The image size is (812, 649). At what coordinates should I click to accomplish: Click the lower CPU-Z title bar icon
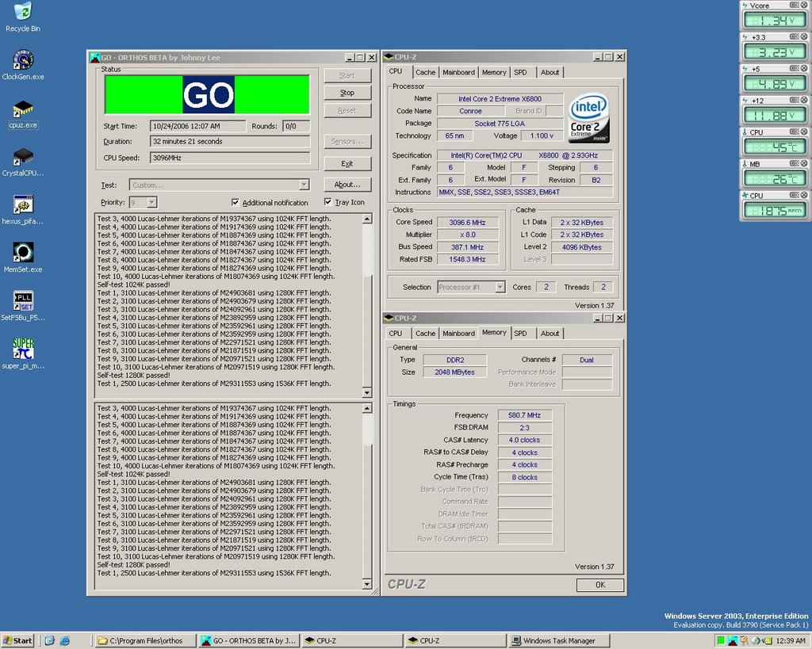[389, 318]
